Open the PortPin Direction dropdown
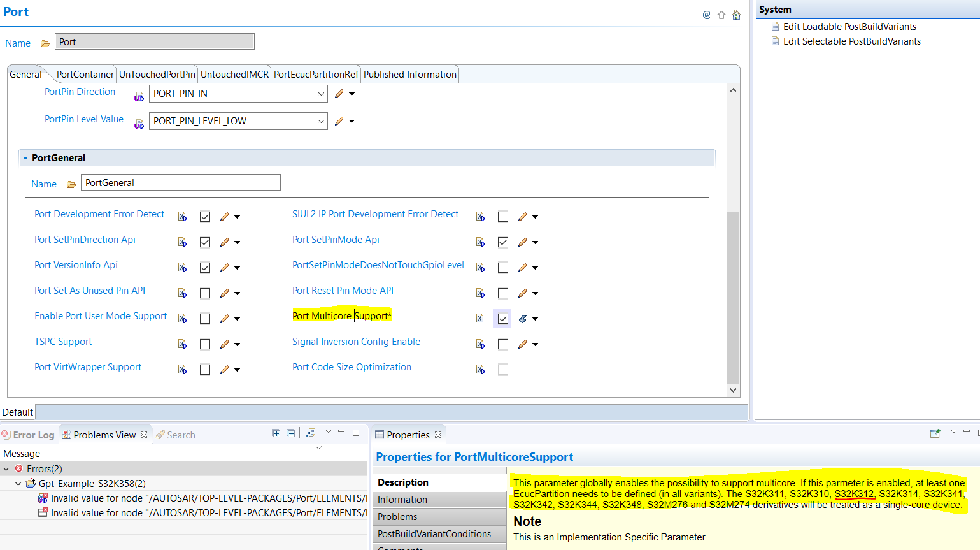 (322, 94)
